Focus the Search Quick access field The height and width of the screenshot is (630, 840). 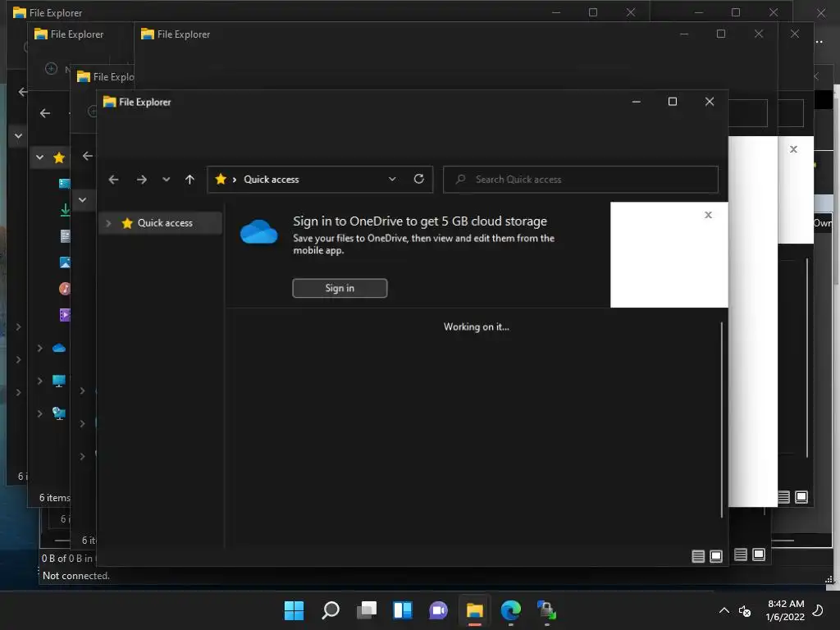click(x=581, y=180)
